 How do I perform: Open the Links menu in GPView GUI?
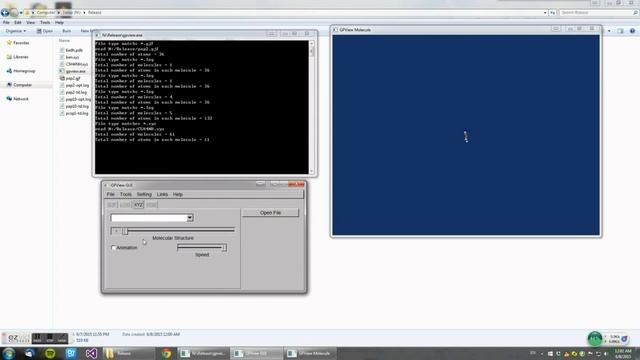162,194
